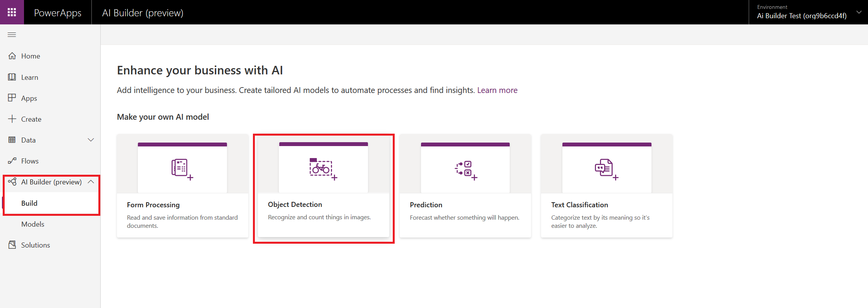Select Build in the sidebar
868x308 pixels.
29,203
